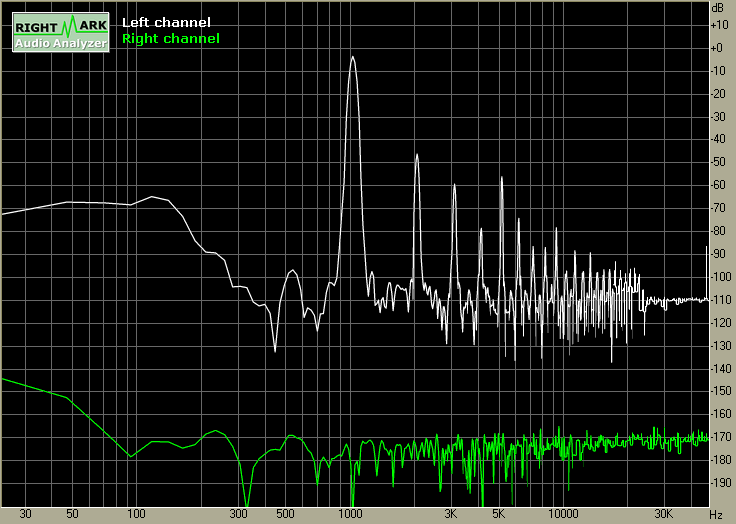Click the '+10' dB axis value
This screenshot has width=736, height=524.
pos(720,25)
